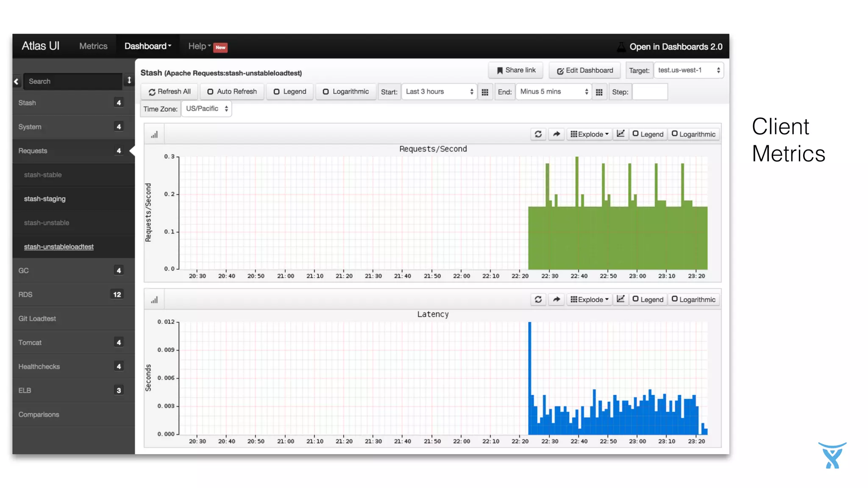The width and height of the screenshot is (868, 488).
Task: Toggle global Logarithmic scale
Action: click(x=346, y=91)
